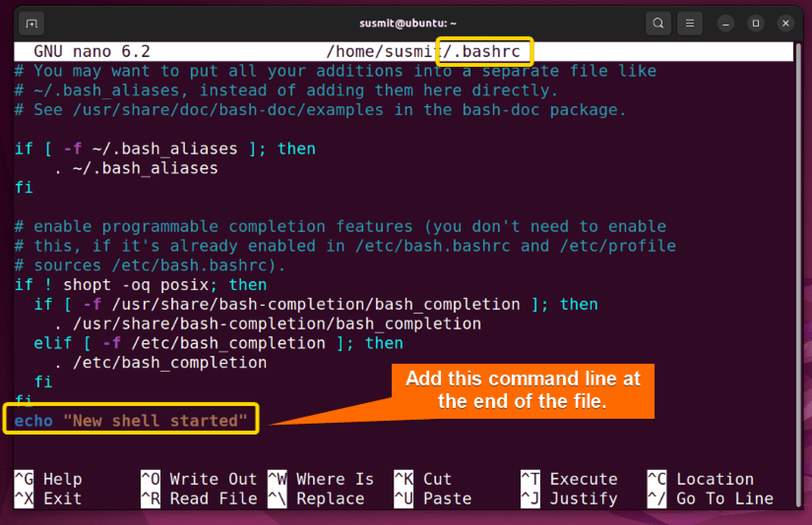Click the Where Is search shortcut
Image resolution: width=812 pixels, height=525 pixels.
click(335, 479)
